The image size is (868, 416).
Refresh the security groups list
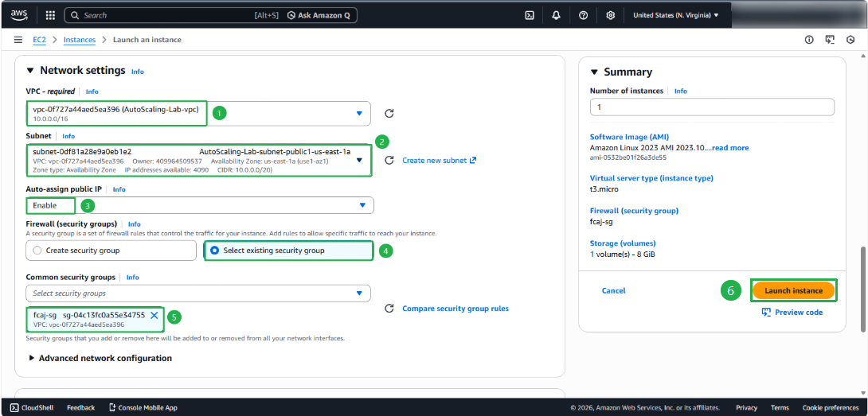pyautogui.click(x=389, y=309)
